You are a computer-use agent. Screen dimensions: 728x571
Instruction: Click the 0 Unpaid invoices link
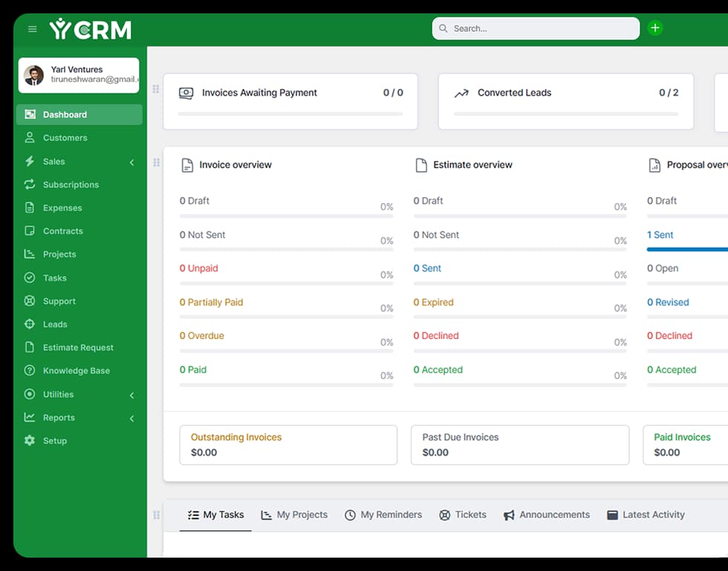tap(199, 268)
